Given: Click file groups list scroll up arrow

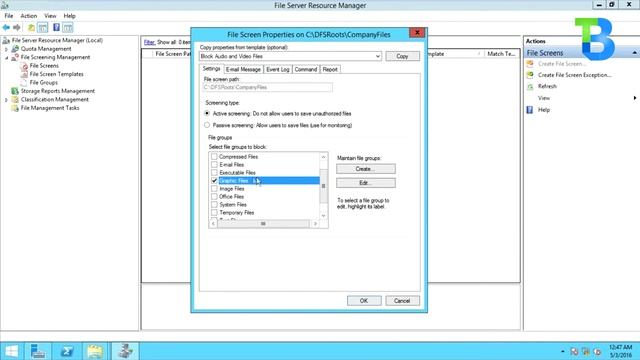Looking at the screenshot, I should [323, 157].
